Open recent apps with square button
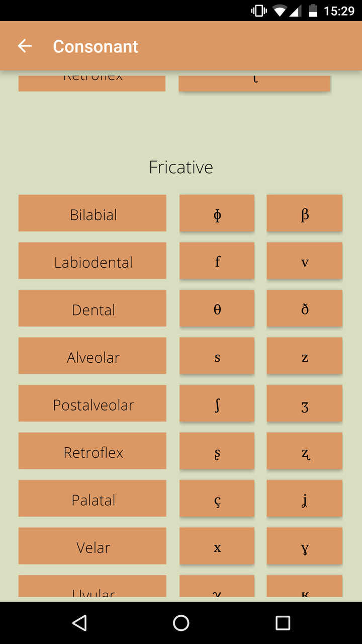This screenshot has height=644, width=362. tap(283, 623)
